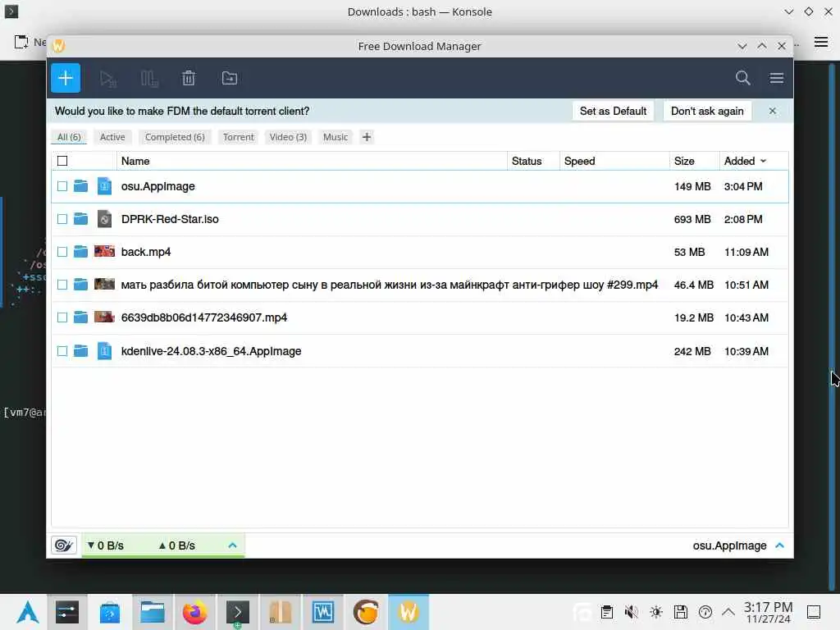Add a new filter tag with plus
This screenshot has height=630, width=840.
pyautogui.click(x=367, y=137)
